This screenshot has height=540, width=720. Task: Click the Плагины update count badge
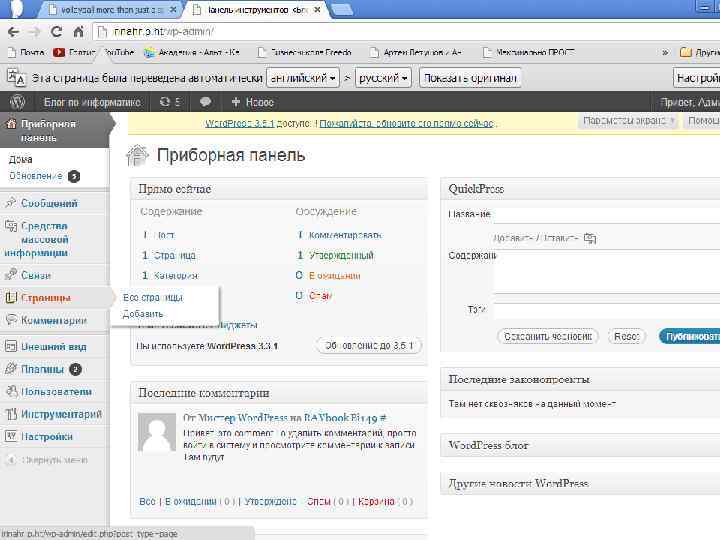[75, 369]
